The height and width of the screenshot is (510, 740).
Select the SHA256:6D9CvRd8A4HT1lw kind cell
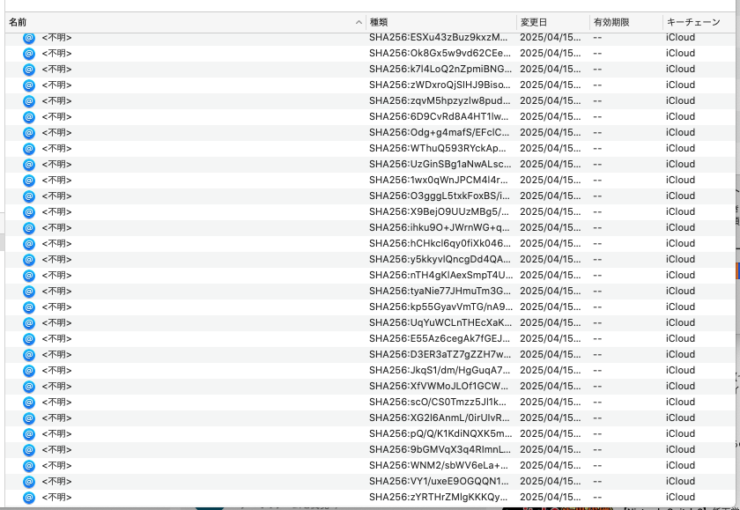(x=439, y=117)
